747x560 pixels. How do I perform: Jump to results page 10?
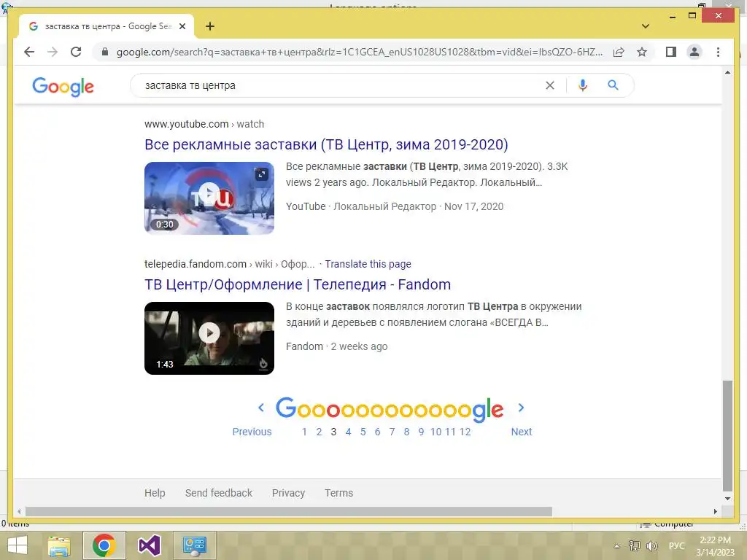pyautogui.click(x=436, y=432)
